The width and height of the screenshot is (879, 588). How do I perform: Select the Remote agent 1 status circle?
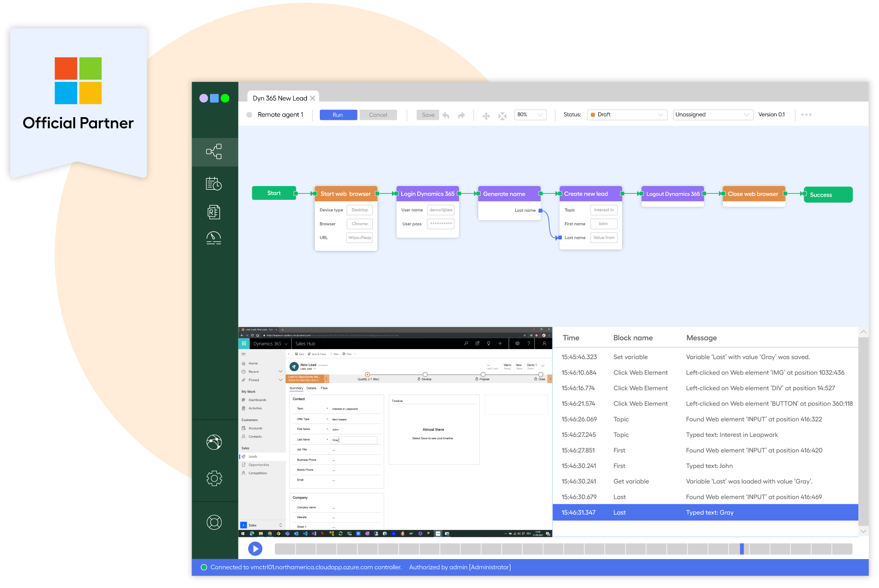[x=250, y=115]
